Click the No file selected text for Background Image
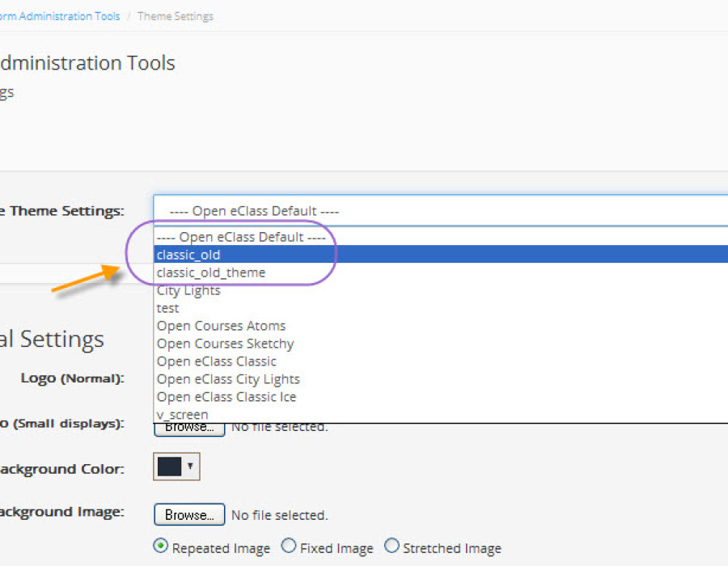 click(x=280, y=515)
